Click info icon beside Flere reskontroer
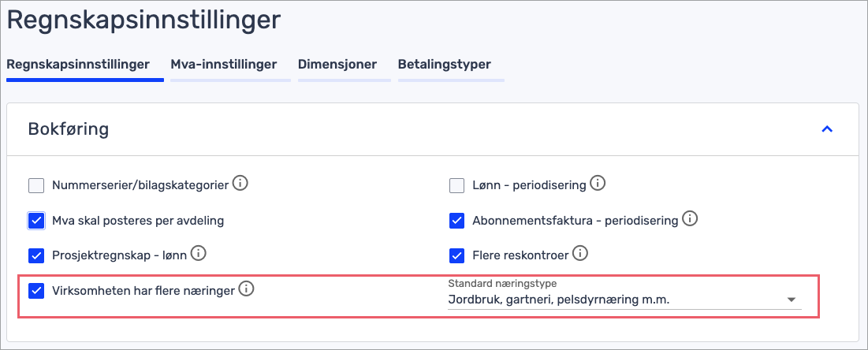The height and width of the screenshot is (350, 868). tap(580, 254)
